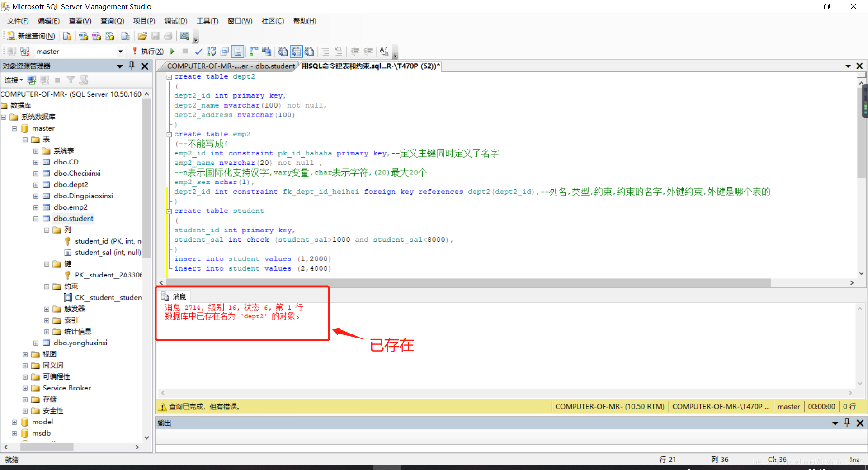
Task: Switch to Results to Text
Action: pos(283,52)
